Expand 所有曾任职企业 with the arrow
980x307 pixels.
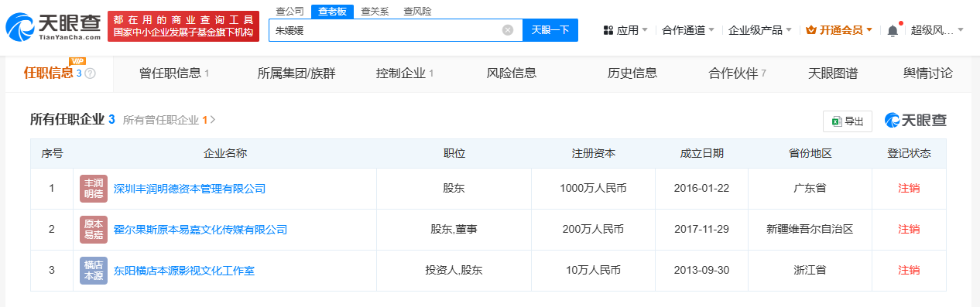tap(213, 120)
